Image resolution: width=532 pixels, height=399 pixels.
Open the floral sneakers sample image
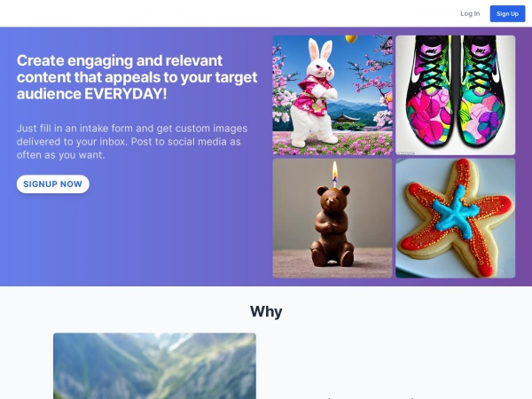point(456,96)
